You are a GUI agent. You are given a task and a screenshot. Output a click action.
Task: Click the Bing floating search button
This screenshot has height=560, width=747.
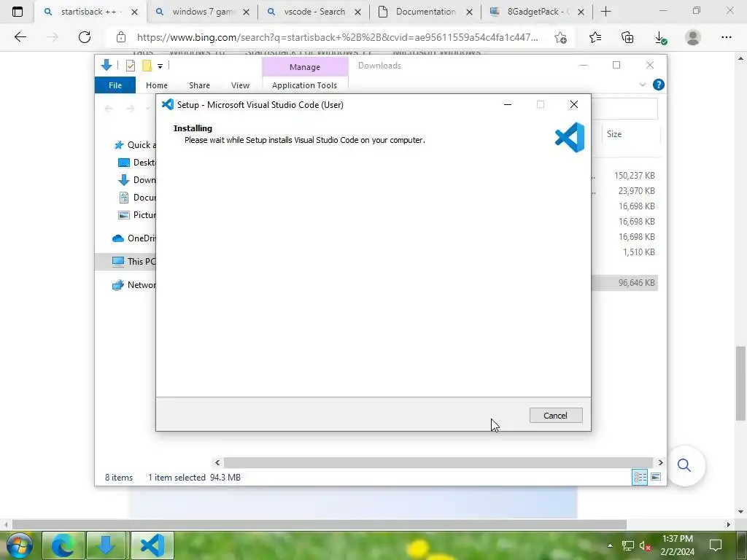[x=684, y=464]
